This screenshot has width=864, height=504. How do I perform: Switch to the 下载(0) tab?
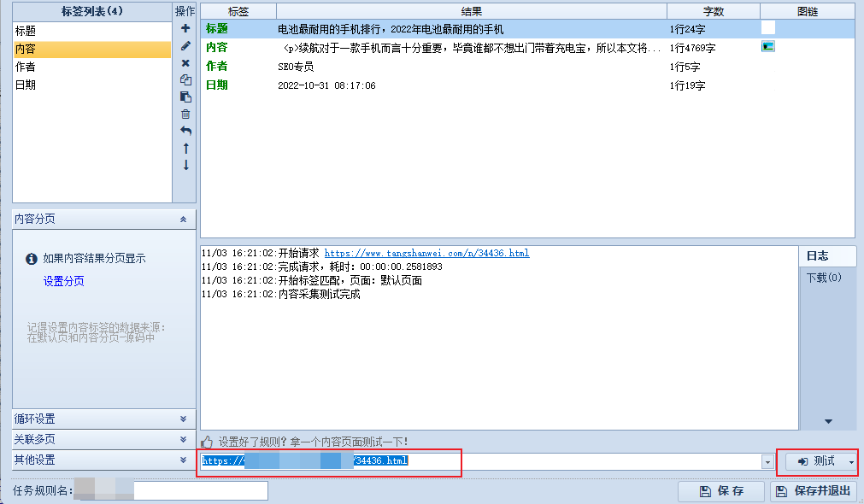point(825,278)
